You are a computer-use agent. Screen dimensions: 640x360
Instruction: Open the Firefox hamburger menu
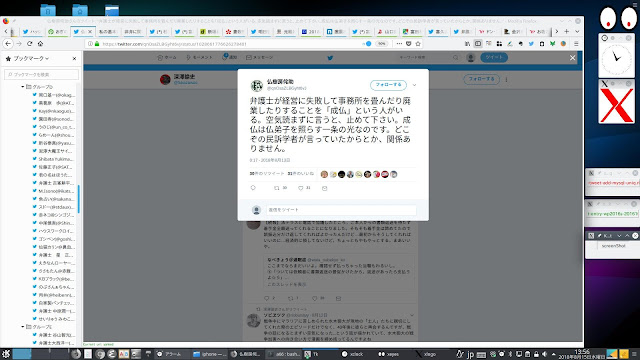pyautogui.click(x=576, y=44)
